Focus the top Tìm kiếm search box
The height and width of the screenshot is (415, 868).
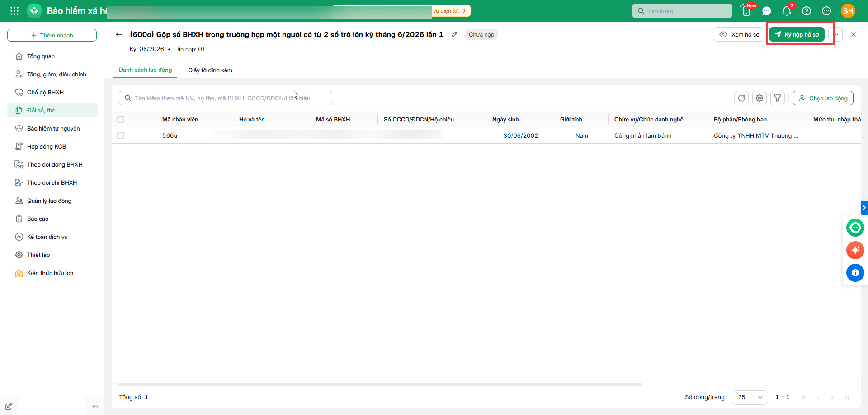[682, 11]
